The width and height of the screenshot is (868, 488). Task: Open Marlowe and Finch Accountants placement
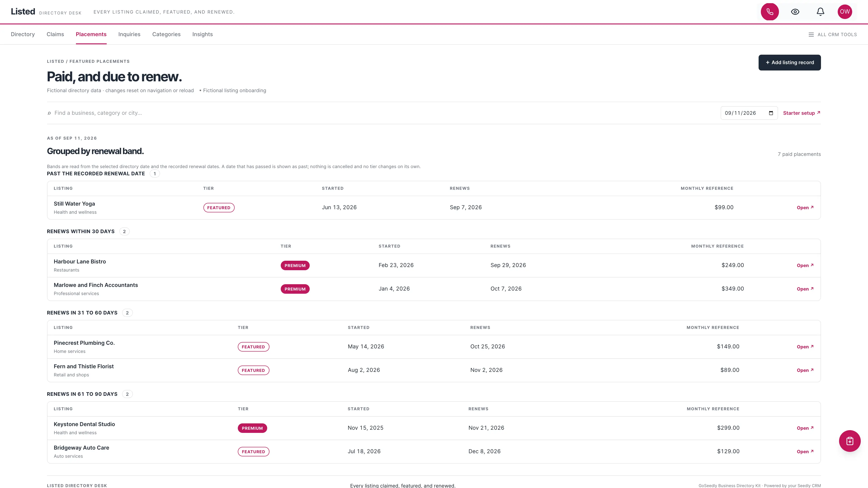805,289
